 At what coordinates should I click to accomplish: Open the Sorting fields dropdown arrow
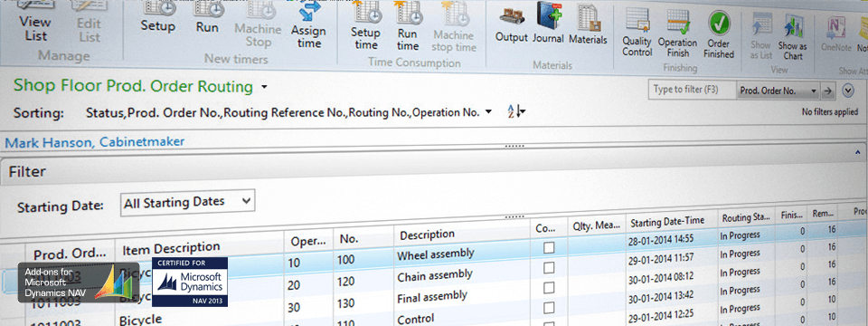[x=487, y=112]
